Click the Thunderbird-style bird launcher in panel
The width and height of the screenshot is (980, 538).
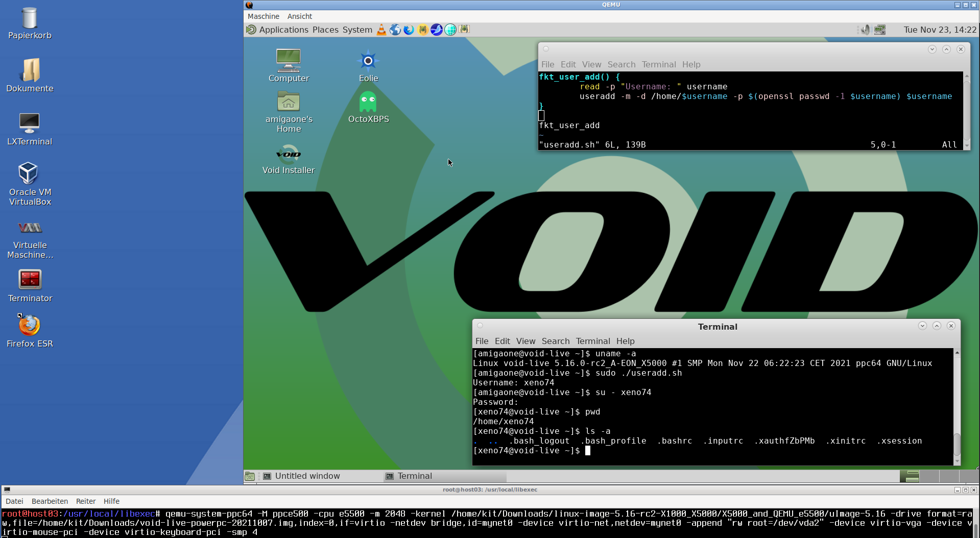(409, 30)
